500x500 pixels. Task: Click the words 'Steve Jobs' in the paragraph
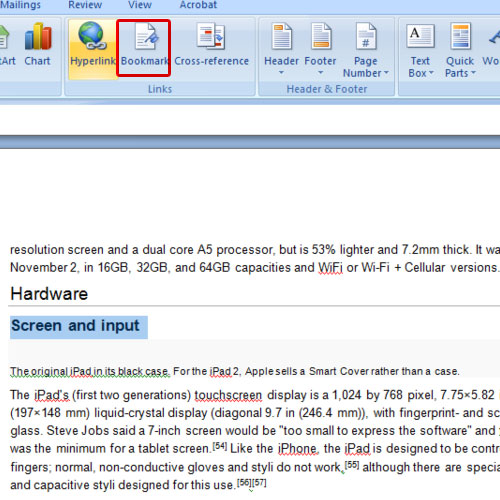(78, 431)
